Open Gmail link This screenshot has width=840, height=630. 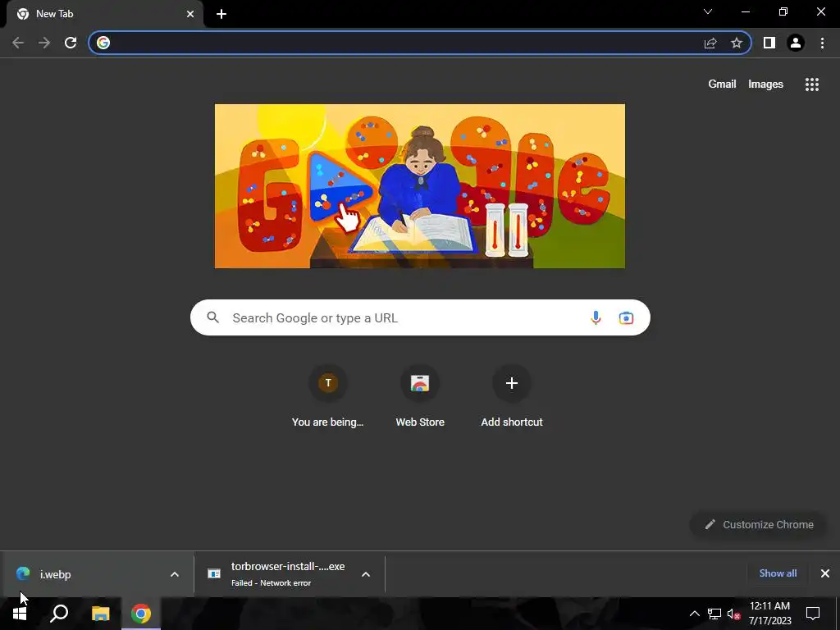pos(722,84)
